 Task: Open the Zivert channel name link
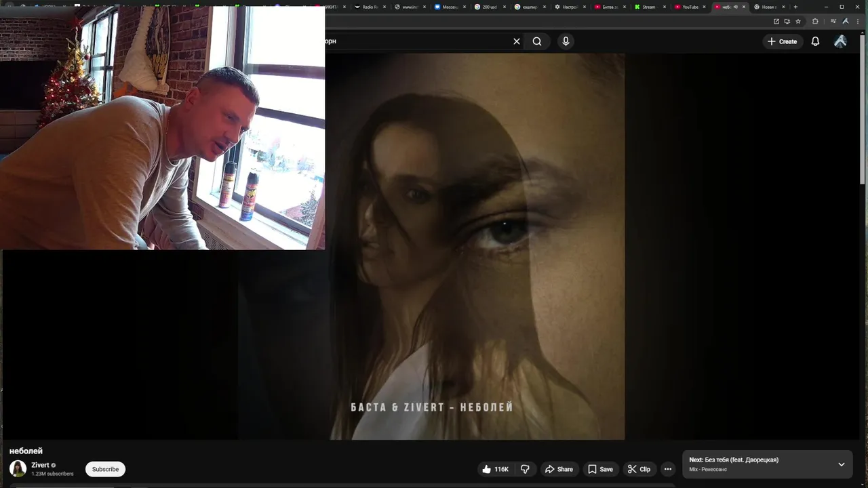point(40,465)
